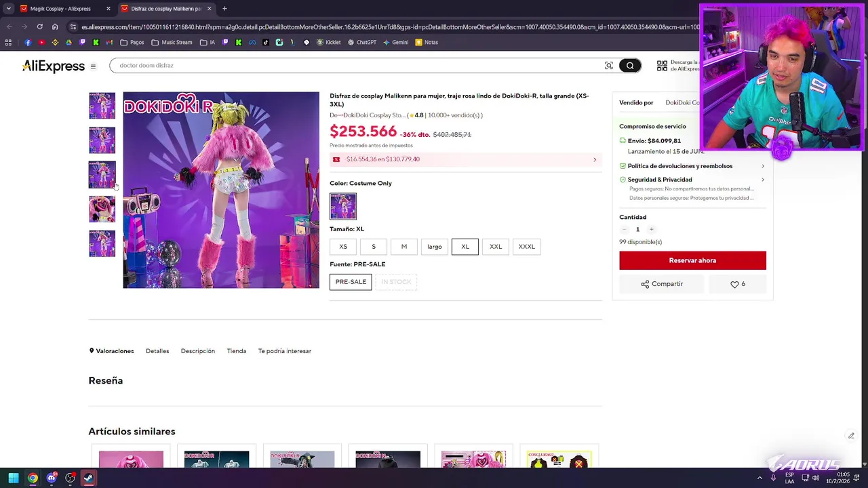The height and width of the screenshot is (488, 868).
Task: Open Windows Start menu
Action: pos(14,478)
